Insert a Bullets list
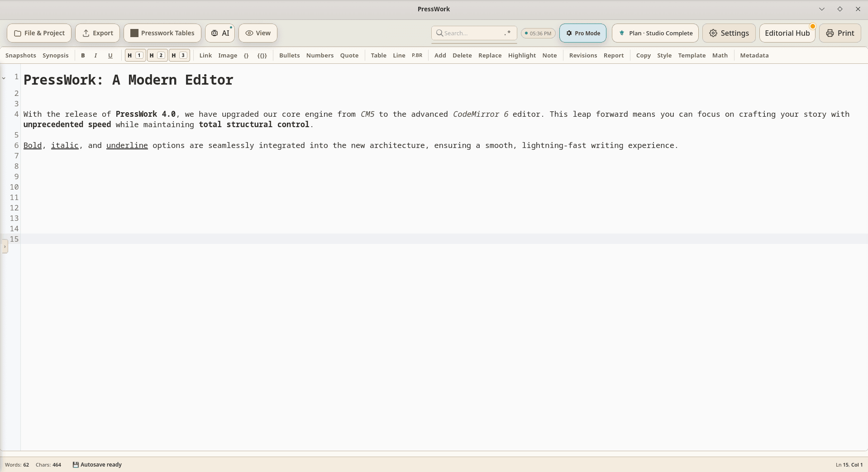Viewport: 868px width, 472px height. click(x=290, y=55)
